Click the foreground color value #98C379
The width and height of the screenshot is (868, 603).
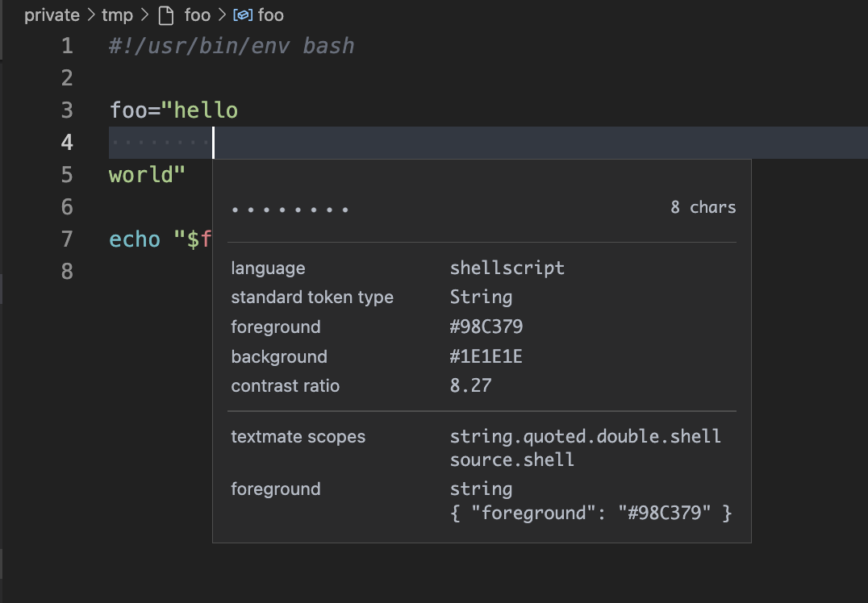488,326
